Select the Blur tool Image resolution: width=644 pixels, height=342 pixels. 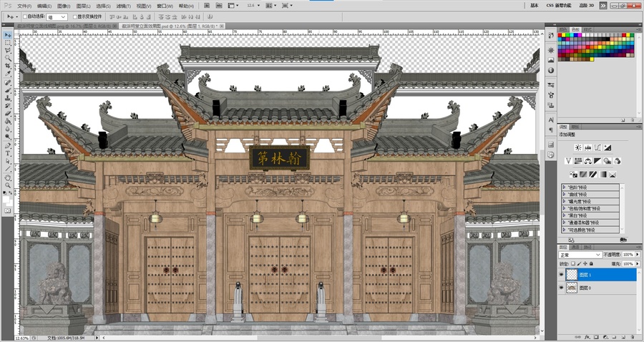click(x=8, y=129)
